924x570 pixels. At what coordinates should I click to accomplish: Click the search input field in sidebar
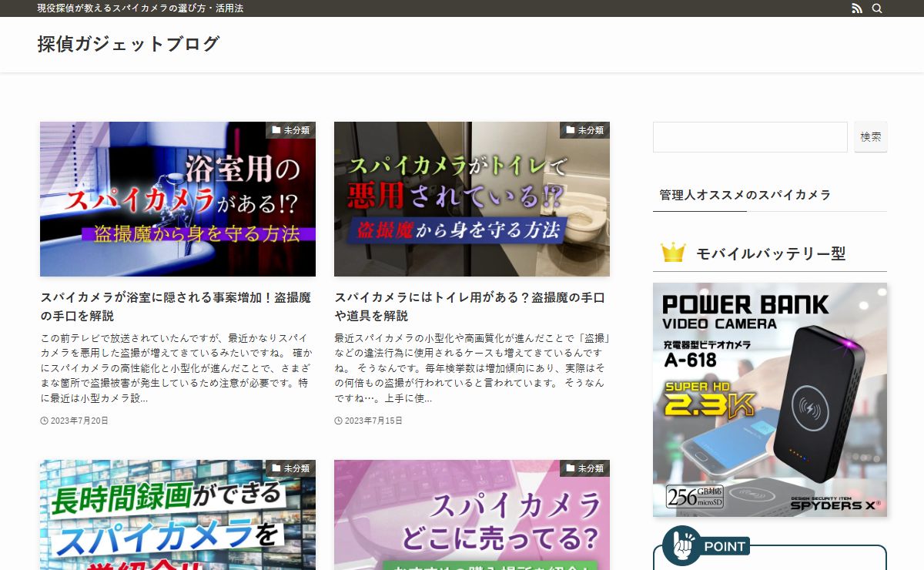coord(750,136)
